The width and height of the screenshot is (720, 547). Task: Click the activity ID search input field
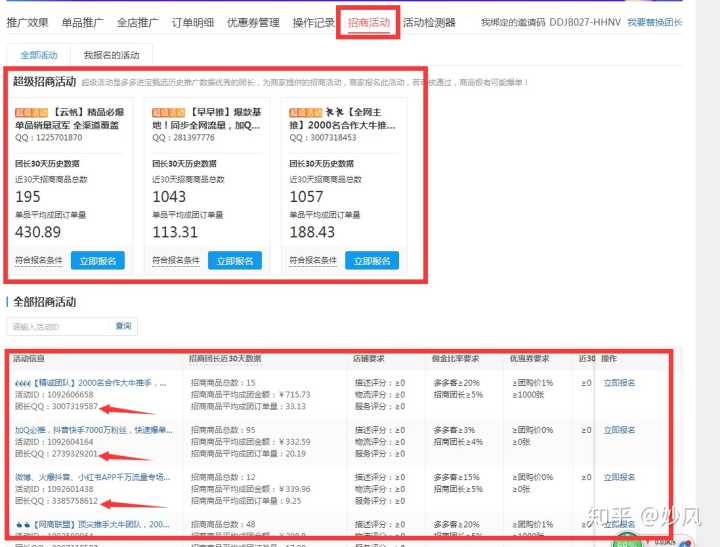58,326
